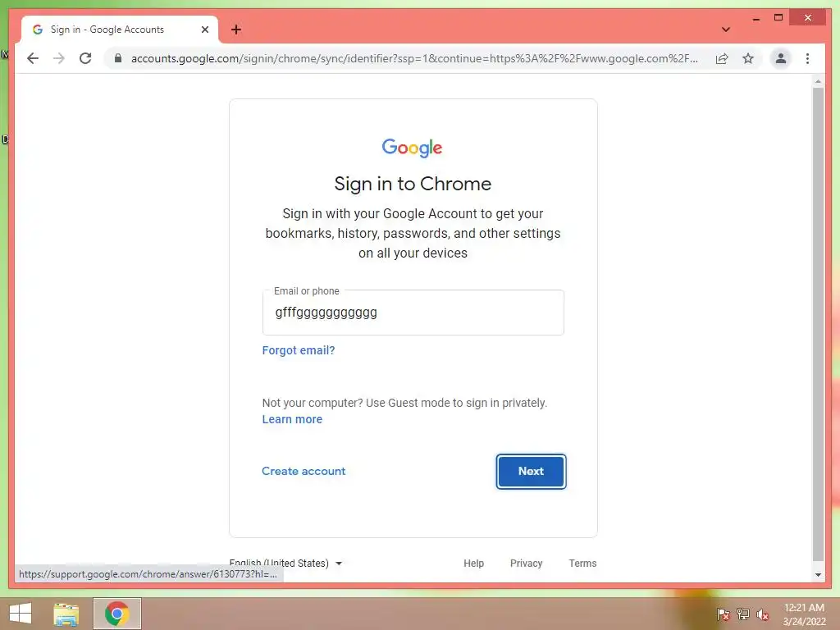The width and height of the screenshot is (840, 630).
Task: Click the forward navigation arrow
Action: tap(59, 58)
